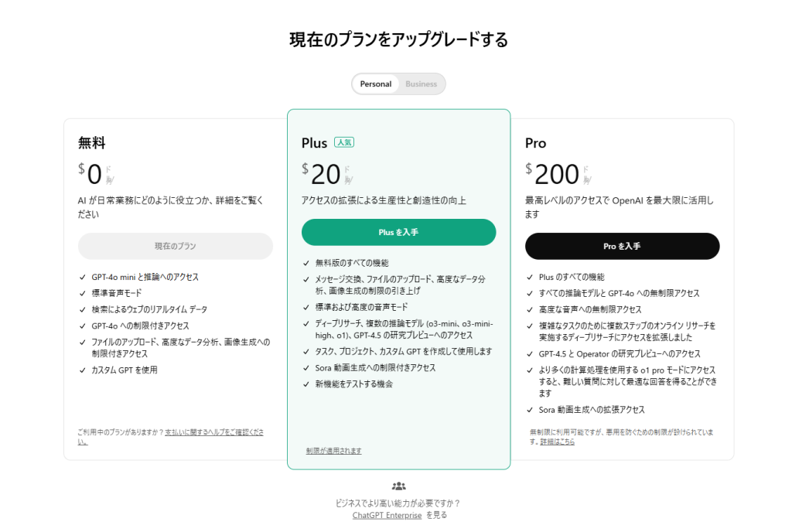Open the 制限が適用されます link
This screenshot has width=792, height=532.
[x=334, y=451]
